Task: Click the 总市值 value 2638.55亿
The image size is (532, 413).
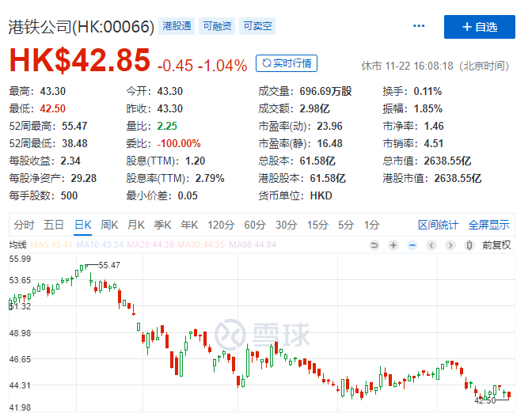Action: [x=447, y=161]
